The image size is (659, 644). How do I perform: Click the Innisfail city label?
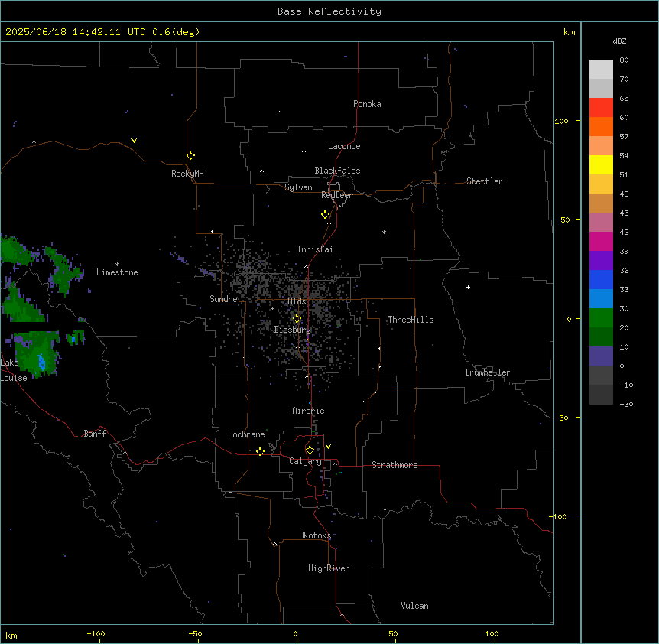(317, 249)
